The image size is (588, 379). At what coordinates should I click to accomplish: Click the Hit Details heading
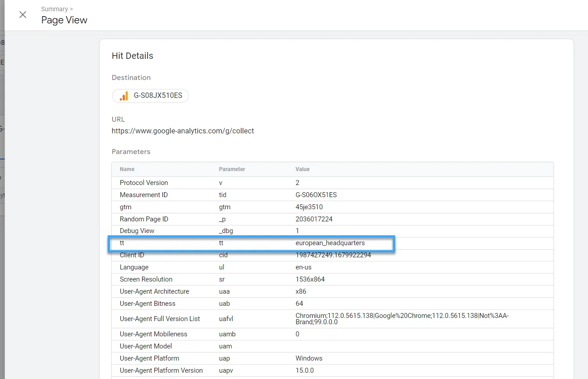(132, 56)
